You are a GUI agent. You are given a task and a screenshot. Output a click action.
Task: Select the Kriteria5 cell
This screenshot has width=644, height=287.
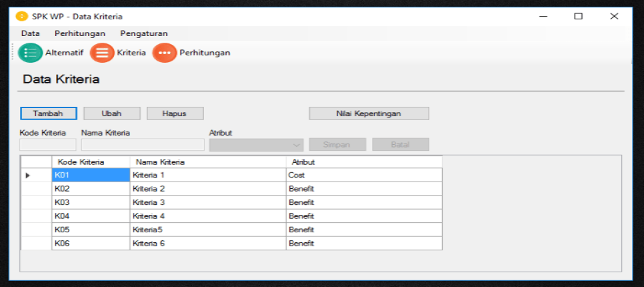click(x=208, y=230)
